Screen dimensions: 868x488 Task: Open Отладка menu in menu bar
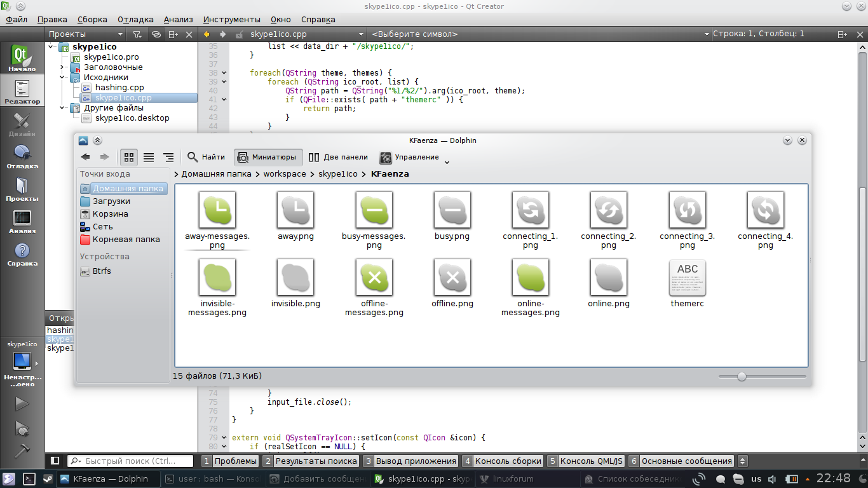pos(136,20)
